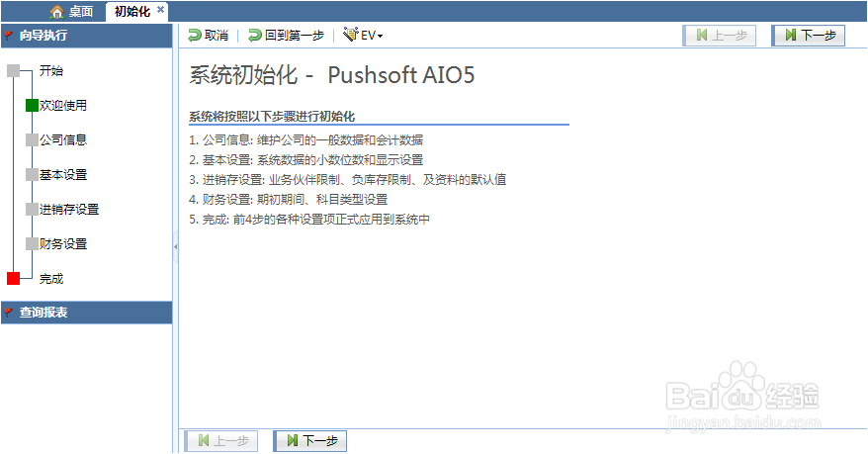The width and height of the screenshot is (868, 454).
Task: Click the green arrow icon beside 取消
Action: pyautogui.click(x=195, y=36)
